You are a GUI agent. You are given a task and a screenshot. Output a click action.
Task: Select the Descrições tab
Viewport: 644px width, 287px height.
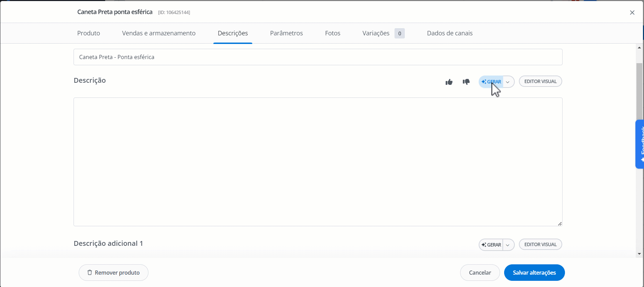(233, 33)
